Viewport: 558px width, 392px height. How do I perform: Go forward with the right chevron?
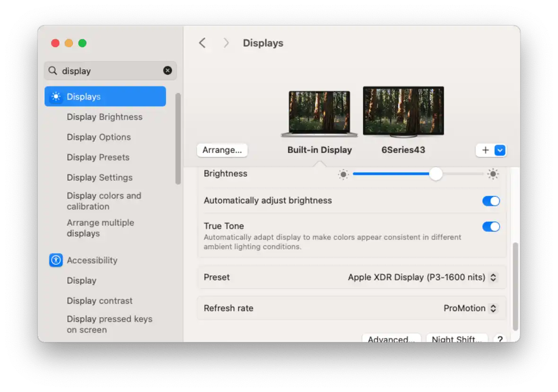pyautogui.click(x=226, y=43)
